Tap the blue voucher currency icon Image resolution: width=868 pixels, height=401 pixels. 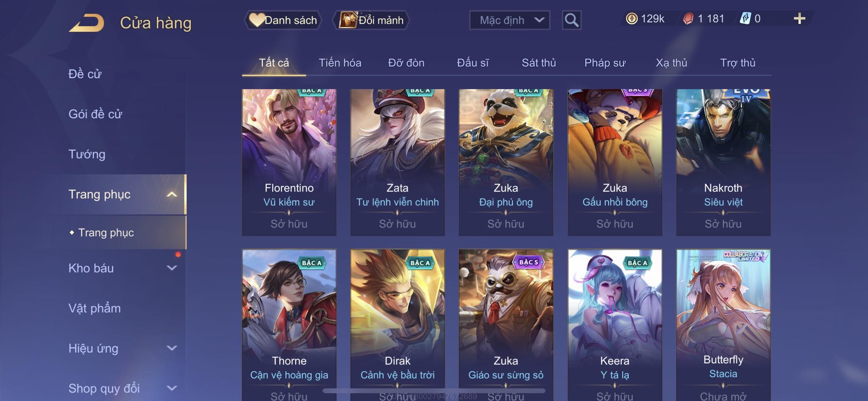pos(745,19)
